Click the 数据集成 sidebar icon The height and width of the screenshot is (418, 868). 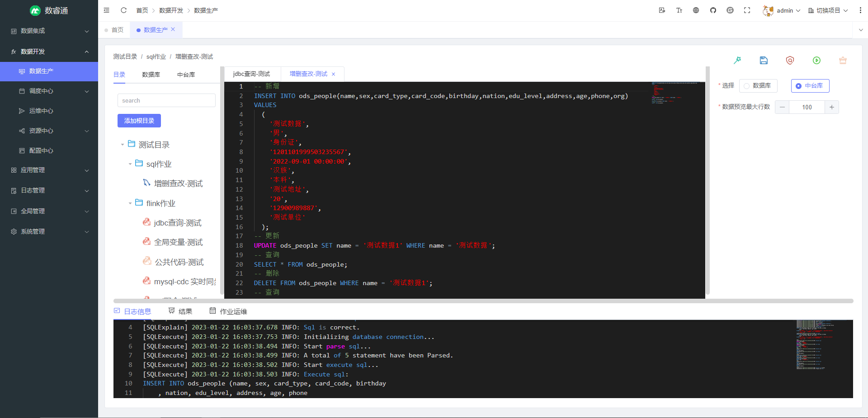[x=14, y=31]
